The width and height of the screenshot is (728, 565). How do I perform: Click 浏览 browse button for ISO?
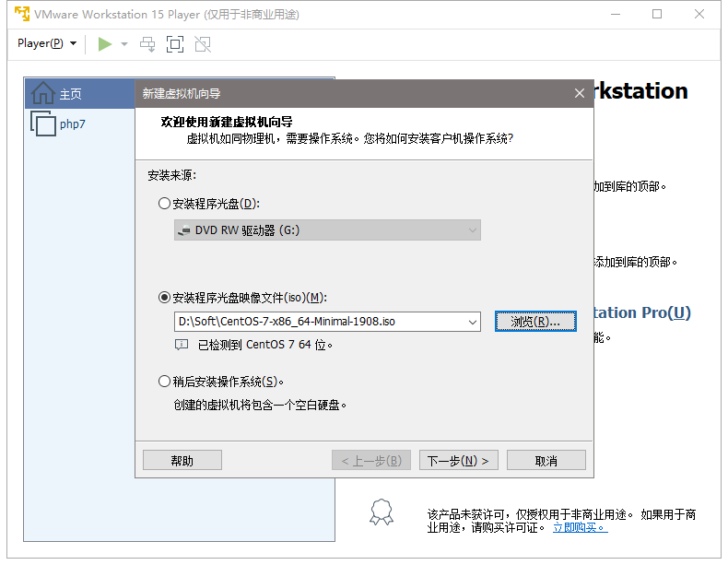[534, 322]
